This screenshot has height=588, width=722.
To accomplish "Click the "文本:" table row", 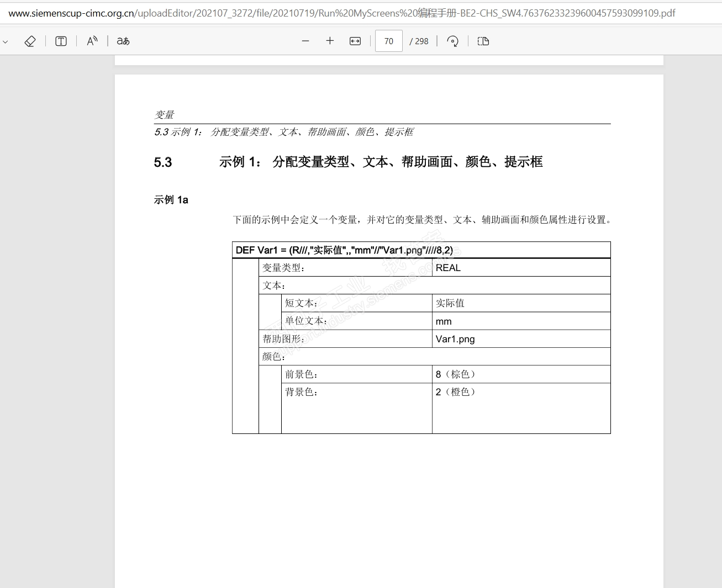I will 435,285.
